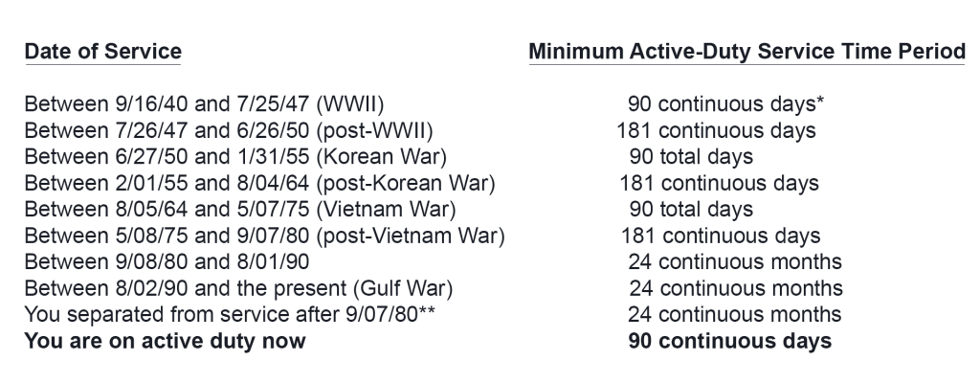This screenshot has height=383, width=980.
Task: Click 181 continuous days for post-WWII
Action: [716, 130]
